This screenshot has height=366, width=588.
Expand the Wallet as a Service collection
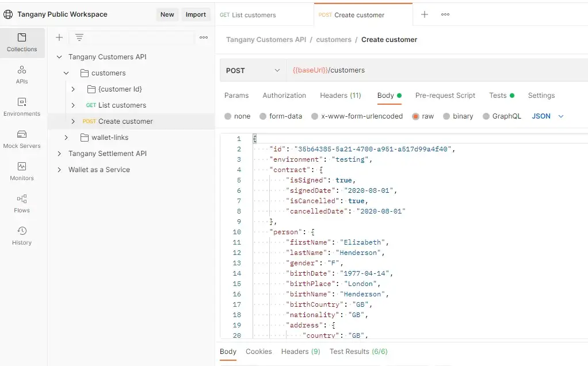click(59, 170)
